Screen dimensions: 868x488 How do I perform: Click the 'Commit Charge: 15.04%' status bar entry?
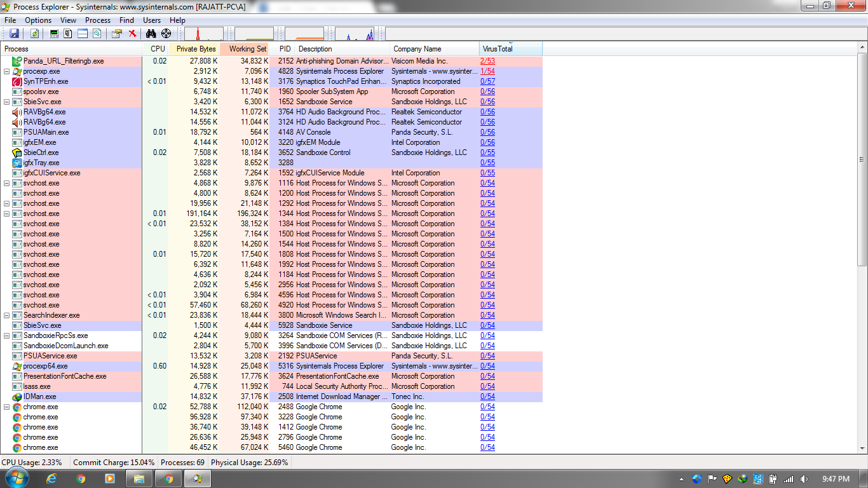pos(114,463)
